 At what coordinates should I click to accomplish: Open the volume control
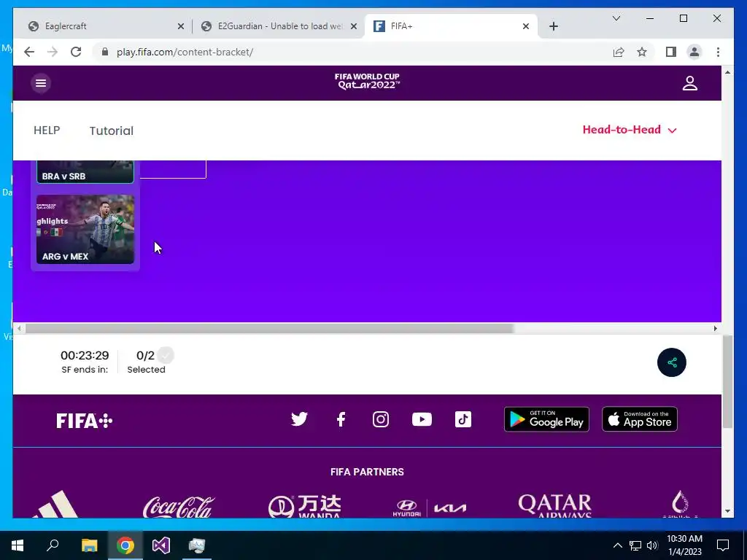652,545
